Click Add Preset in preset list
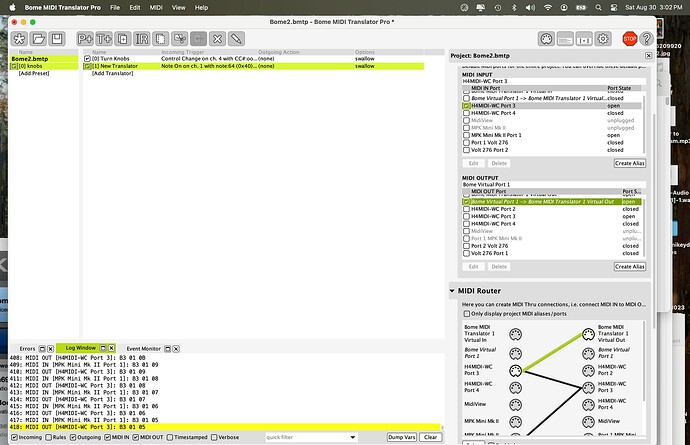 coord(34,74)
